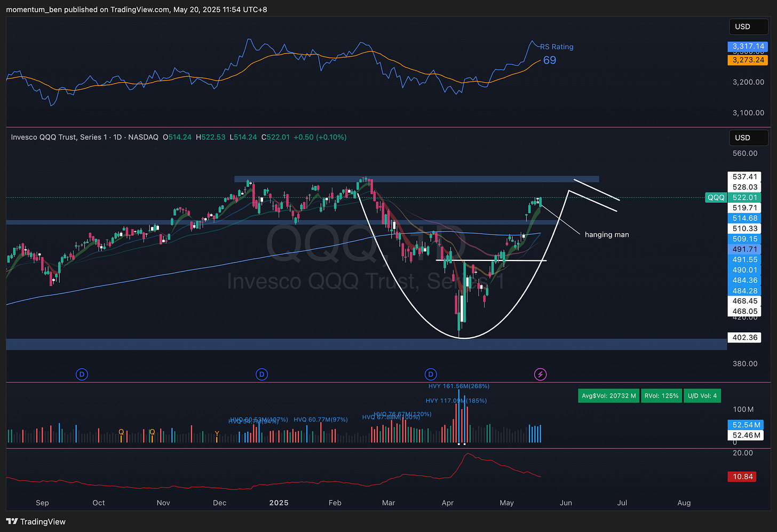Screen dimensions: 777x532
Task: Click the red 10.84 indicator label
Action: click(743, 477)
